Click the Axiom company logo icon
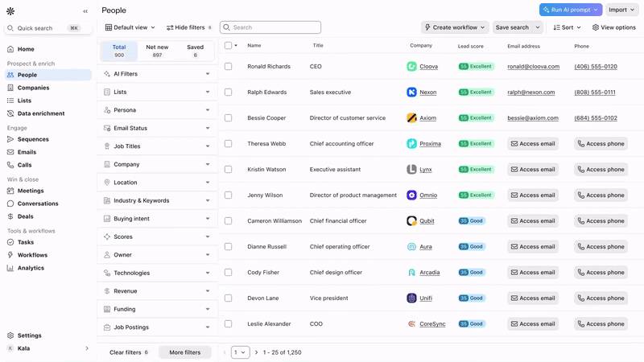Image resolution: width=644 pixels, height=362 pixels. coord(411,118)
